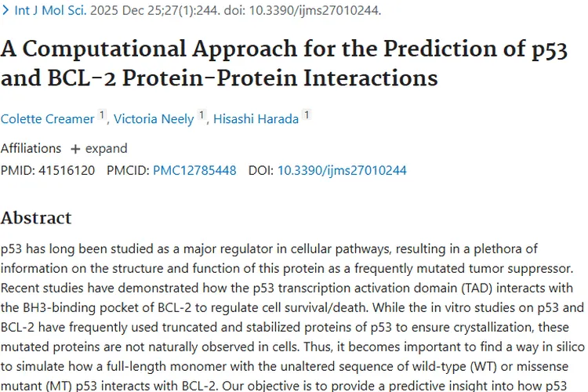Click the Abstract section heading
Screen dimensions: 588x392
pyautogui.click(x=36, y=218)
